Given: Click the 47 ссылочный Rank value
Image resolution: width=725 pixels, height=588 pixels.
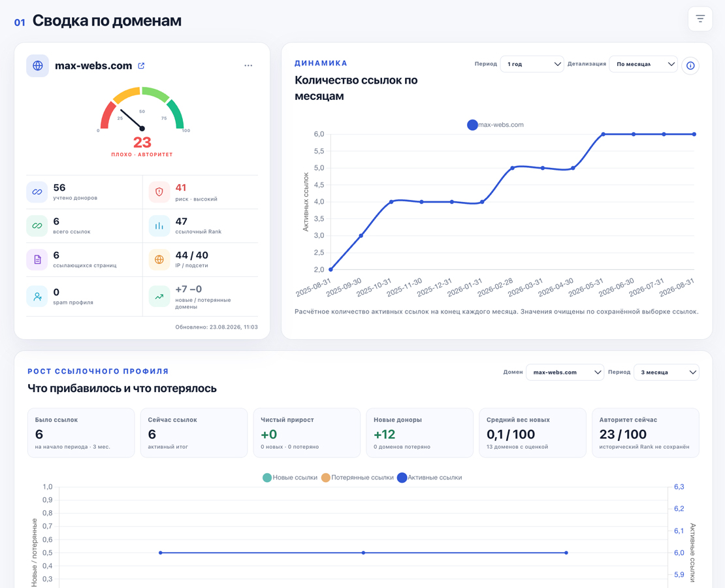Looking at the screenshot, I should point(182,221).
